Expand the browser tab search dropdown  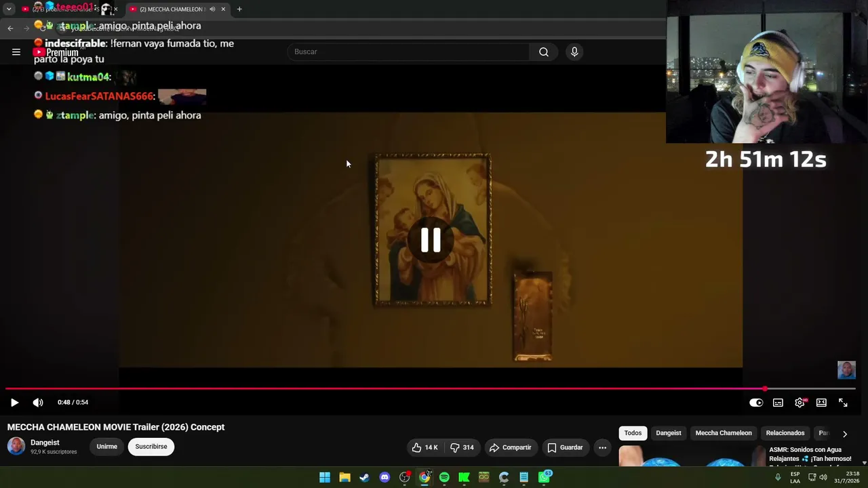point(9,9)
